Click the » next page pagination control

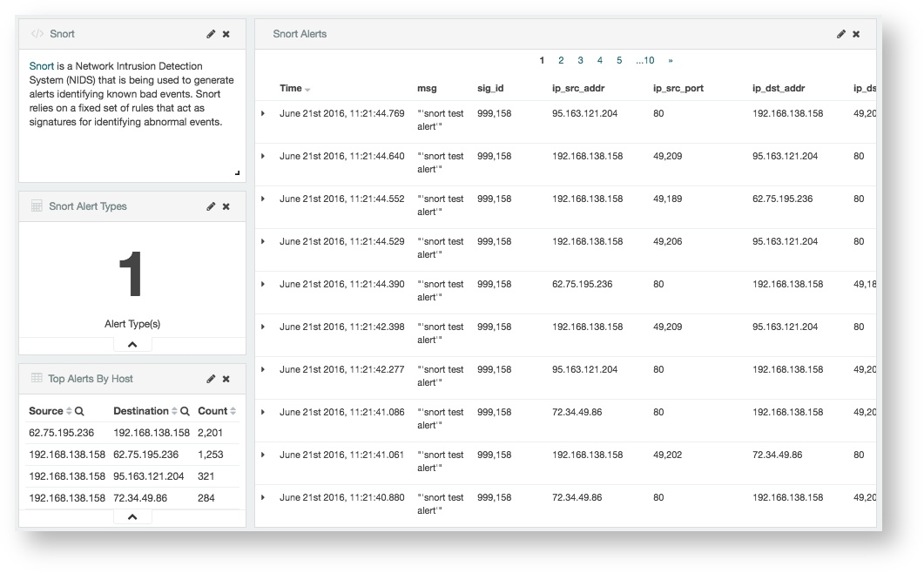(x=670, y=60)
